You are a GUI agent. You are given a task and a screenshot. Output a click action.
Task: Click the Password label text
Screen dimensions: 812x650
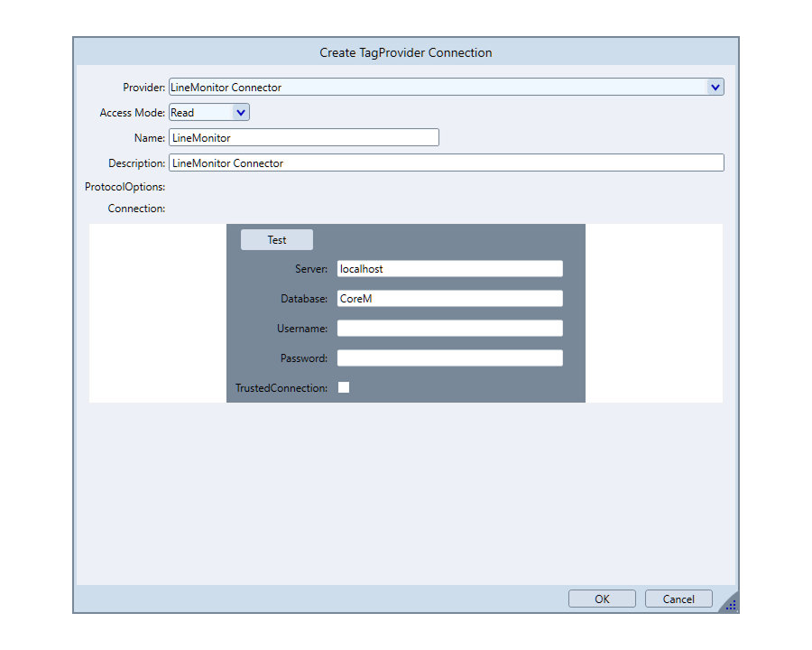(304, 358)
